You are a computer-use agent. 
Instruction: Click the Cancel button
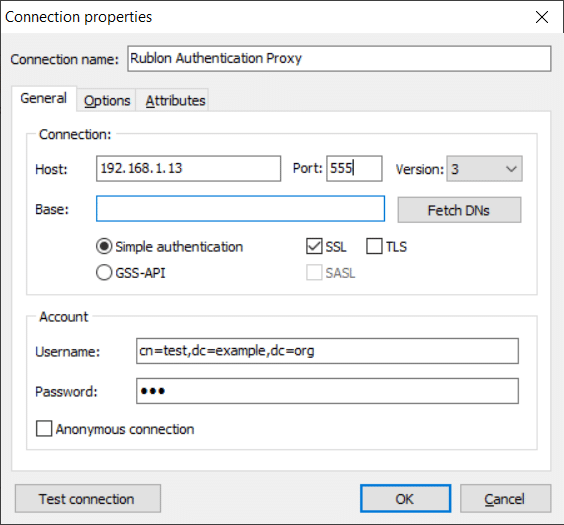(505, 498)
